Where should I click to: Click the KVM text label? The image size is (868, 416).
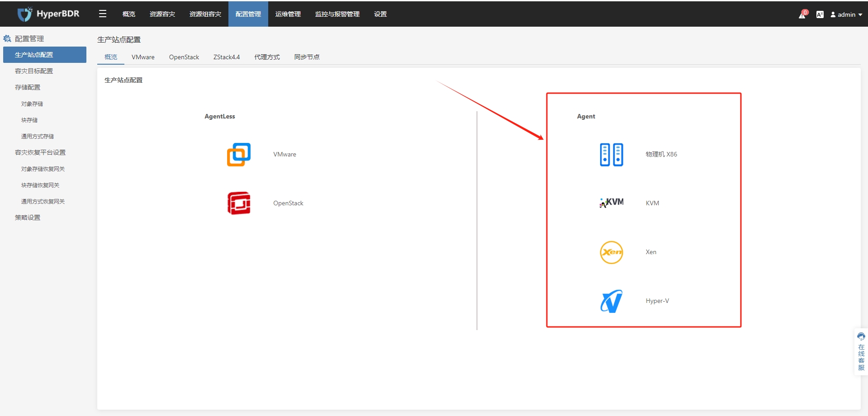tap(652, 203)
